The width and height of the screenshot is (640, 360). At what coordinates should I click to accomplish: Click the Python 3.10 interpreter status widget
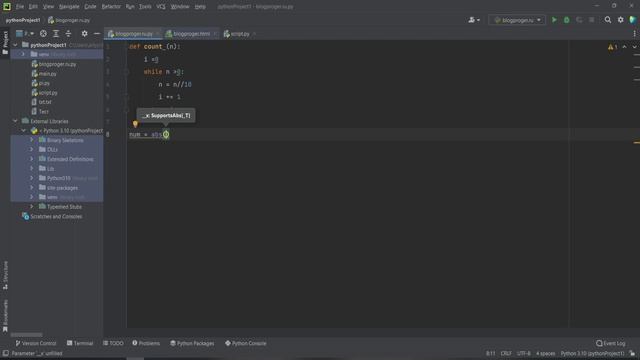coord(592,353)
